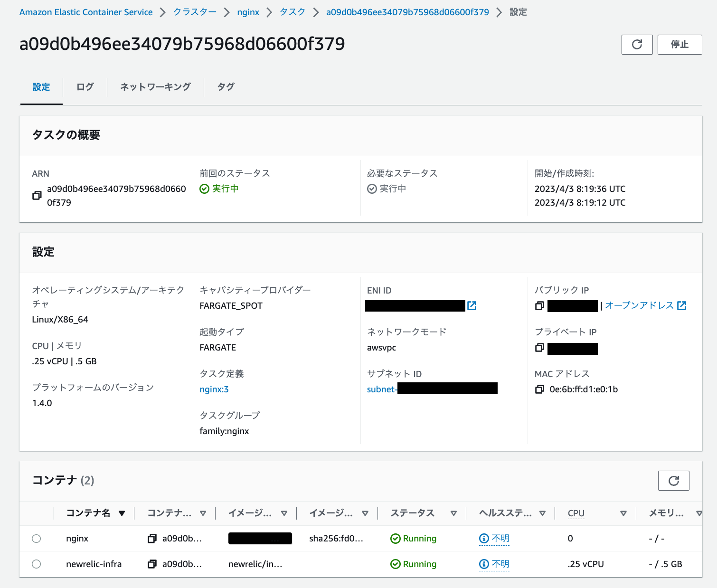Select the nginx container radio button
Image resolution: width=717 pixels, height=588 pixels.
click(x=37, y=538)
